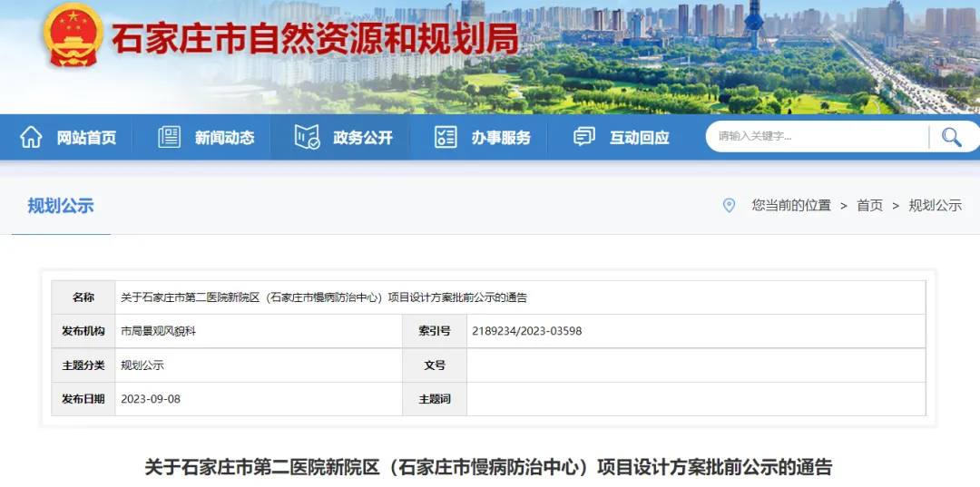Click the home icon beside 网站首页
This screenshot has height=487, width=980.
(x=31, y=137)
